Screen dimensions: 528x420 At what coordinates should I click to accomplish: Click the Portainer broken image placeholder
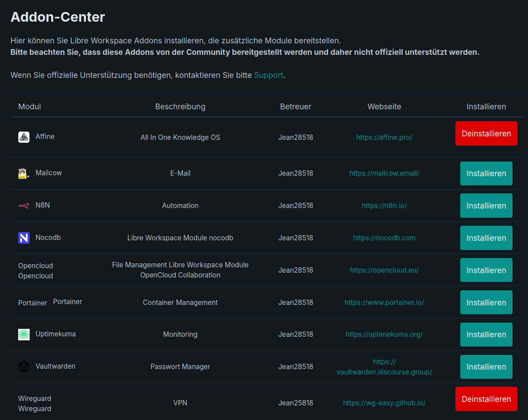(x=32, y=303)
